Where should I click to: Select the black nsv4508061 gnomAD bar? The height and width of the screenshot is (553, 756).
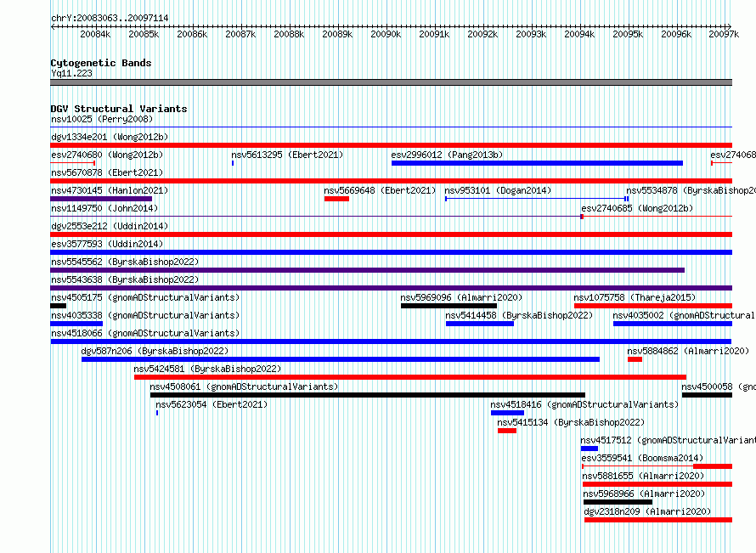[x=368, y=395]
